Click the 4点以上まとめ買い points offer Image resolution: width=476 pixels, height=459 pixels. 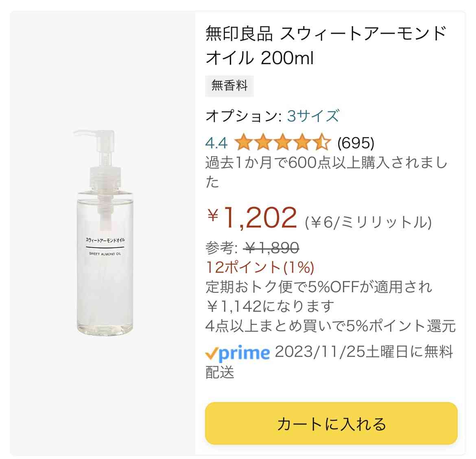coord(330,326)
